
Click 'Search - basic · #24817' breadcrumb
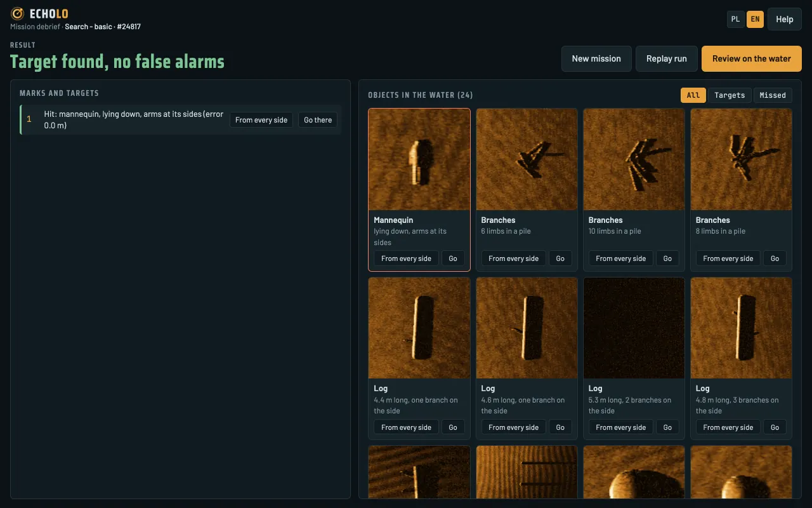point(103,27)
